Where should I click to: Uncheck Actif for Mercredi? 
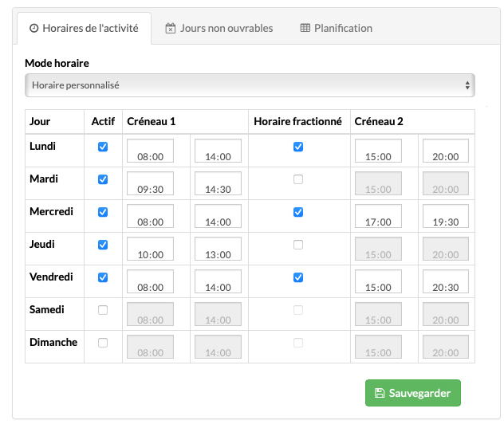[103, 212]
